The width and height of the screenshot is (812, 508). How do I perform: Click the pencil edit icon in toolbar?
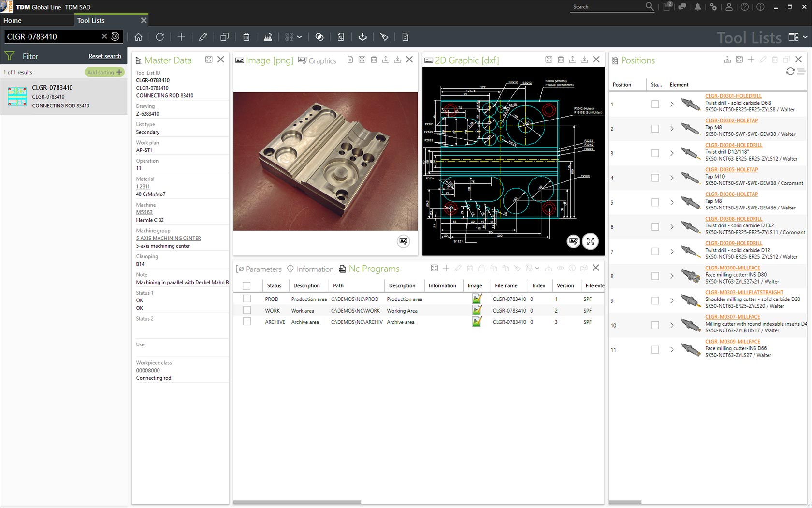click(x=203, y=37)
